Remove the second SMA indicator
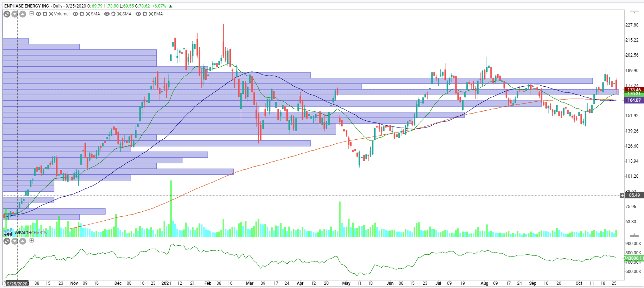This screenshot has width=644, height=288. click(119, 14)
